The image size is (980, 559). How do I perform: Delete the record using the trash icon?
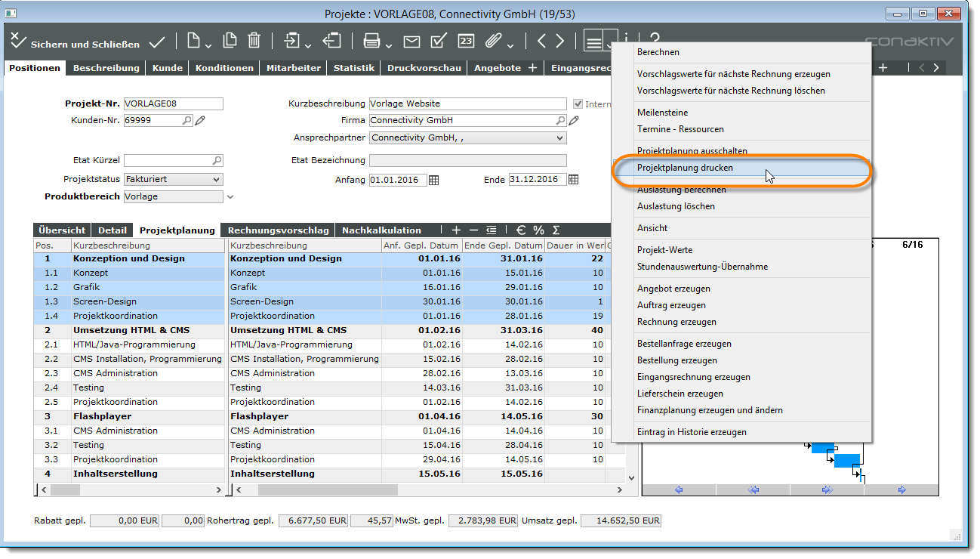(255, 42)
